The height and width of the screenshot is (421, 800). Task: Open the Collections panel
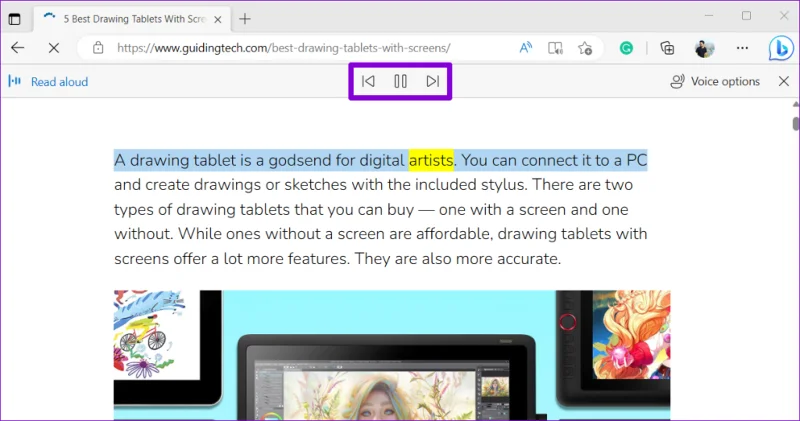tap(667, 48)
